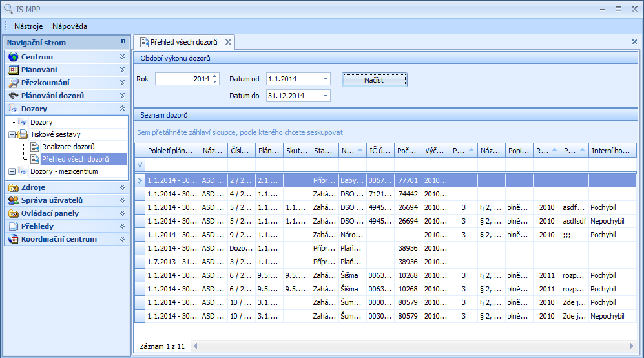Click the Tiskové sestavy printer icon
The width and height of the screenshot is (644, 358).
pyautogui.click(x=23, y=134)
